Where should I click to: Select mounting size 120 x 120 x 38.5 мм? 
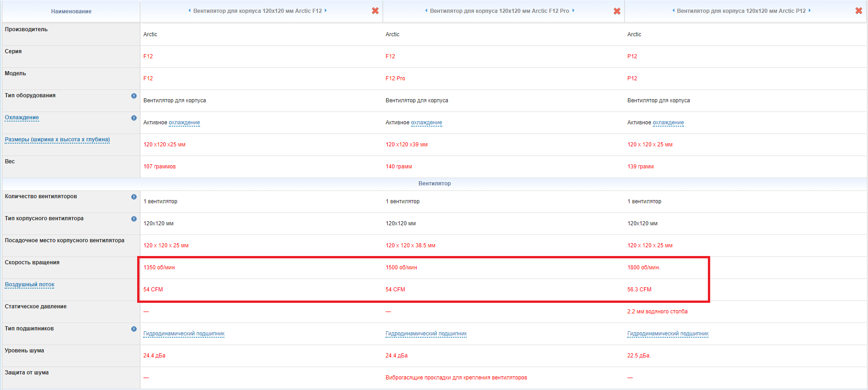(410, 245)
